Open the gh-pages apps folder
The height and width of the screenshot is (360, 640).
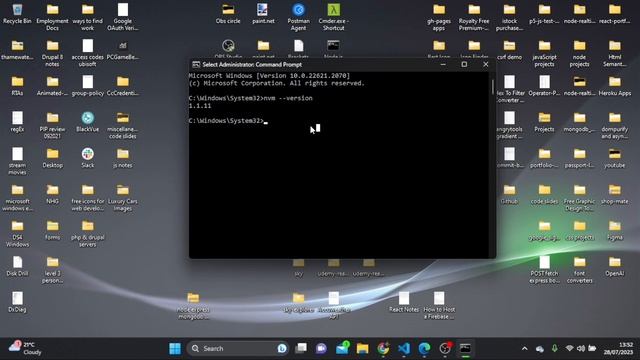point(439,17)
